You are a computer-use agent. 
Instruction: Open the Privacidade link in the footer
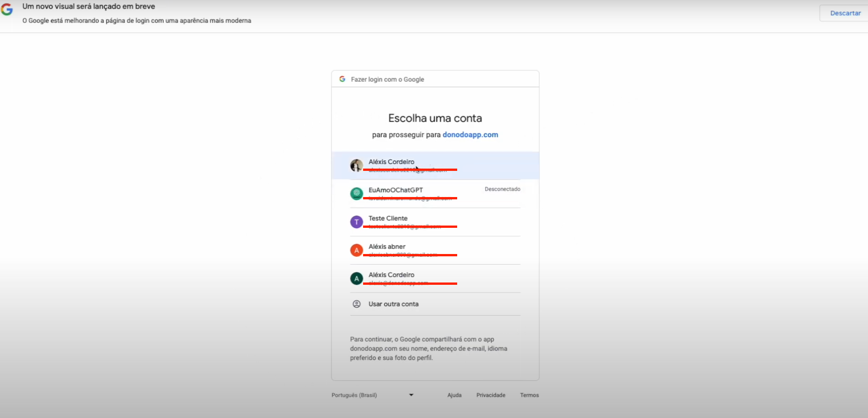coord(491,395)
